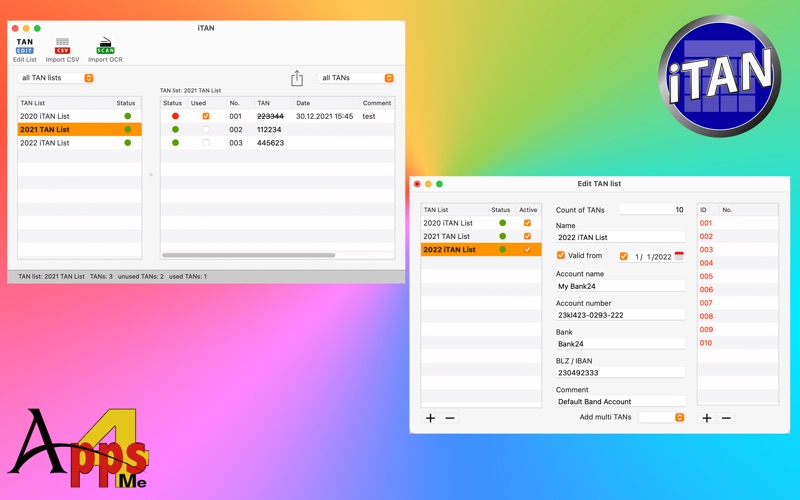
Task: Select 2021 TAN List in edit window
Action: (447, 236)
